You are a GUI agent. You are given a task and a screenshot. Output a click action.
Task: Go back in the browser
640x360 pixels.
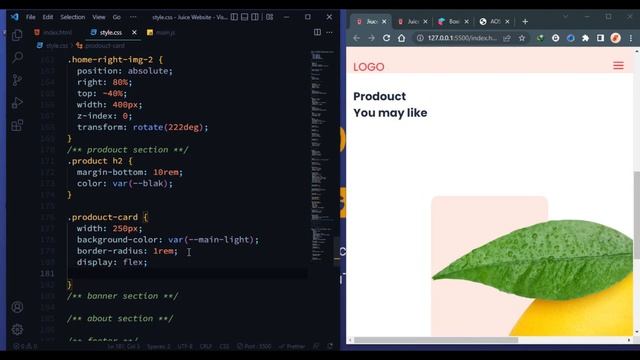[x=356, y=38]
